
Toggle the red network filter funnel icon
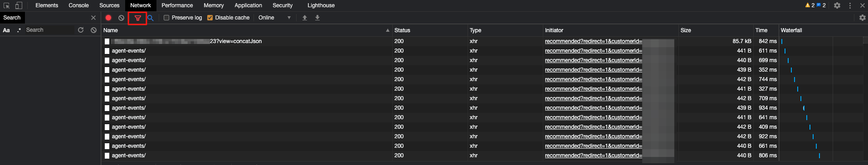(138, 18)
